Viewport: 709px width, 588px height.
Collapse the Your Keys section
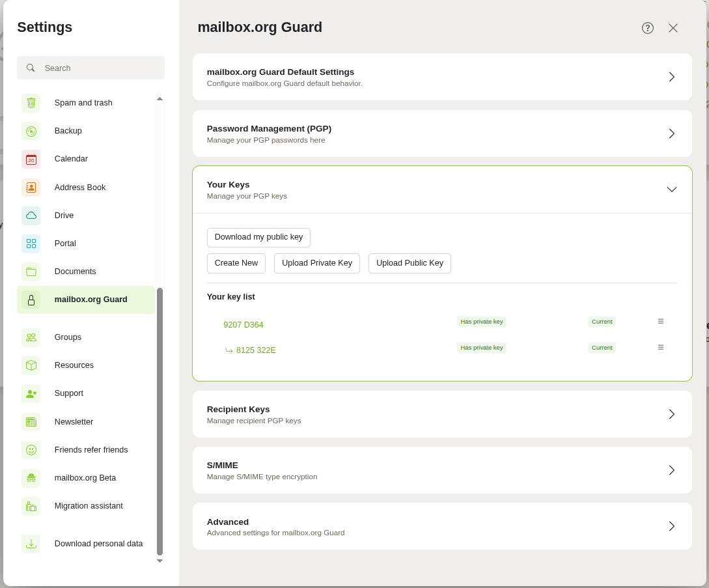(442, 189)
